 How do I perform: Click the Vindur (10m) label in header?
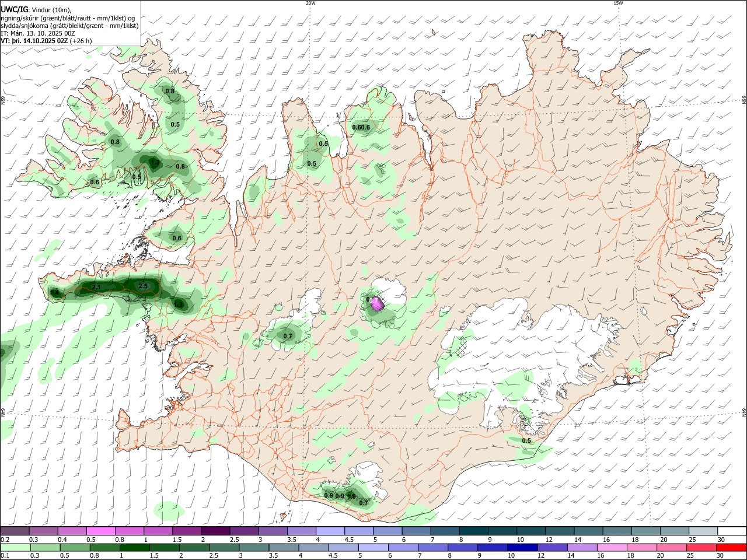click(51, 10)
